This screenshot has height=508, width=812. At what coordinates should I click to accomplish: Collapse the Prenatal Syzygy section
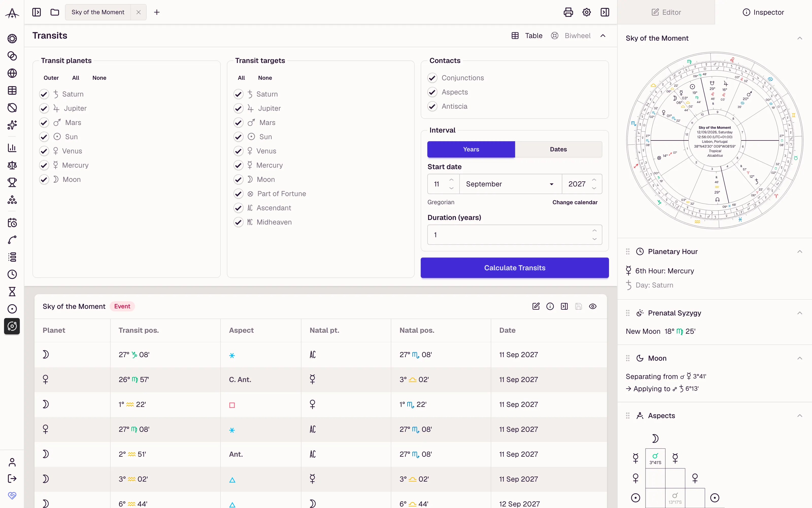pyautogui.click(x=800, y=313)
